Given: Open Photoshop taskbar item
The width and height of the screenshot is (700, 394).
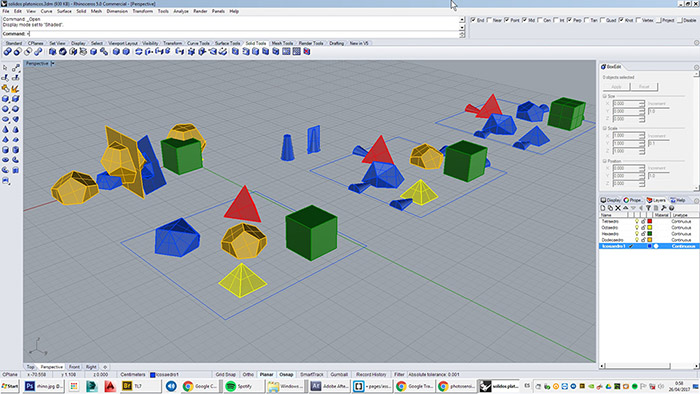Looking at the screenshot, I should pos(44,386).
